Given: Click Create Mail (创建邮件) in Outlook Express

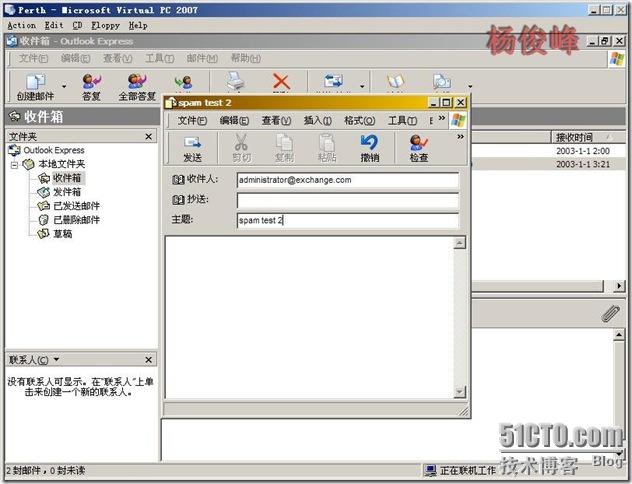Looking at the screenshot, I should click(x=35, y=87).
